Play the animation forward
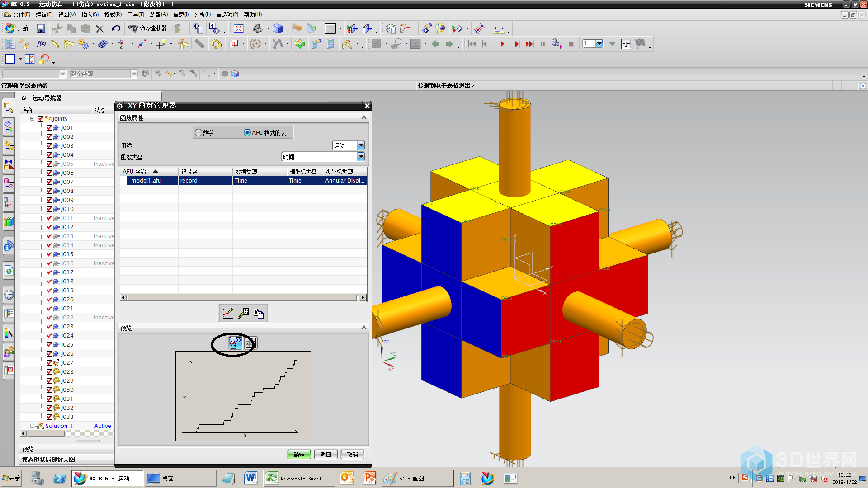 click(502, 44)
